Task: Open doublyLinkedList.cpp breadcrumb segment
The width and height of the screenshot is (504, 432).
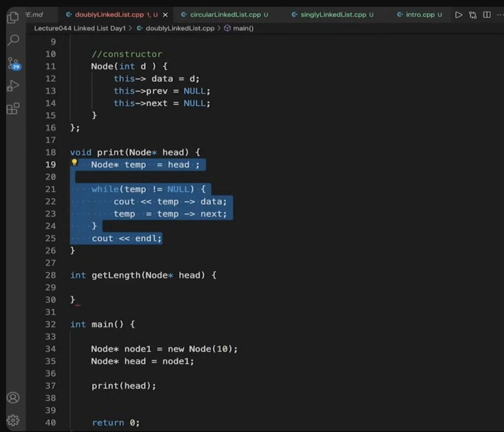Action: 176,28
